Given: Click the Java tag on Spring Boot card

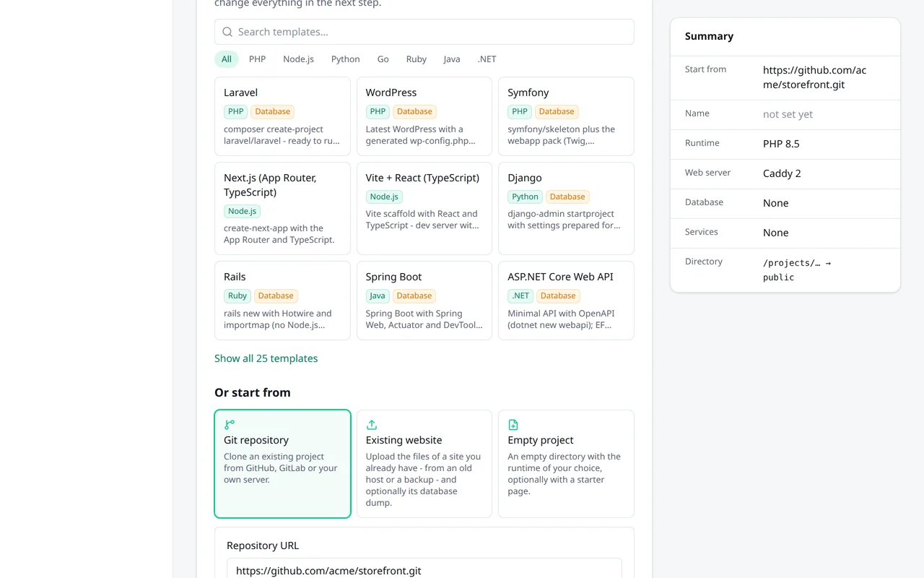Looking at the screenshot, I should (378, 296).
